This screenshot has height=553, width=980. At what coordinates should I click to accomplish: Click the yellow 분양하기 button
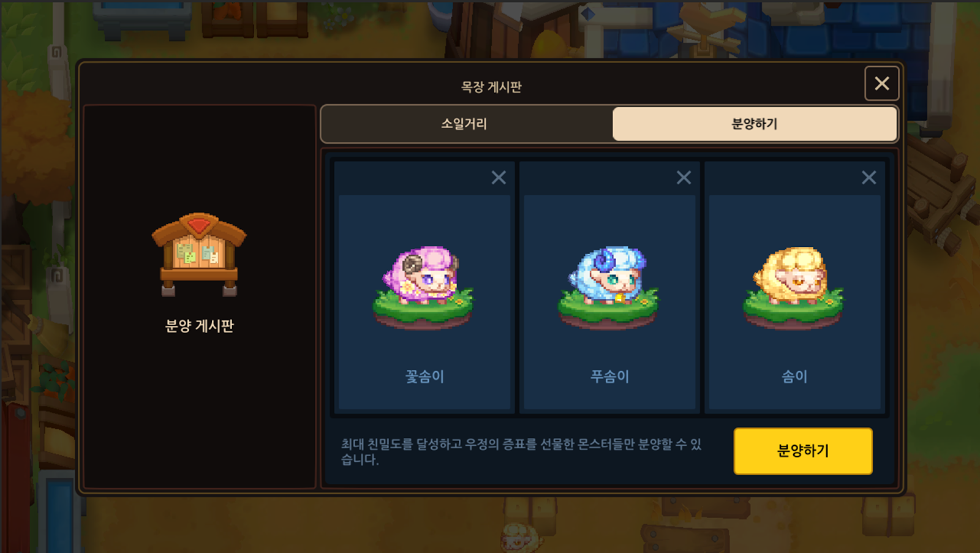803,451
